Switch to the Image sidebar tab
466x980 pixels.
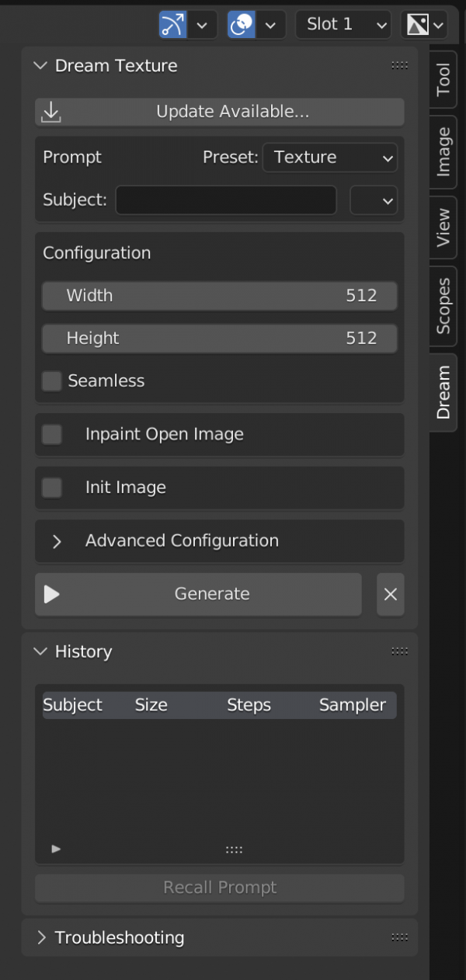[443, 152]
